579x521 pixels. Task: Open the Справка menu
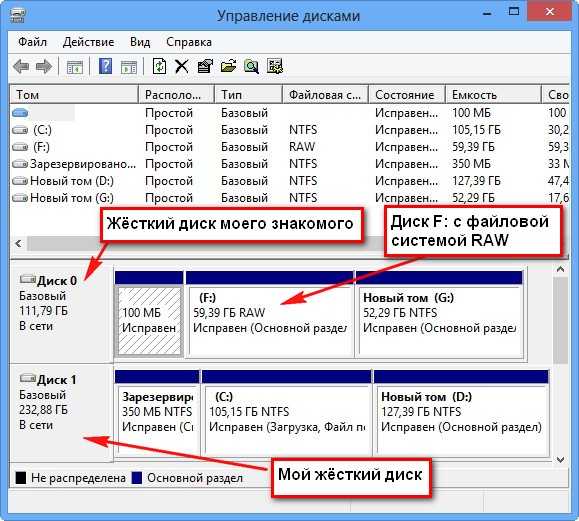[189, 42]
